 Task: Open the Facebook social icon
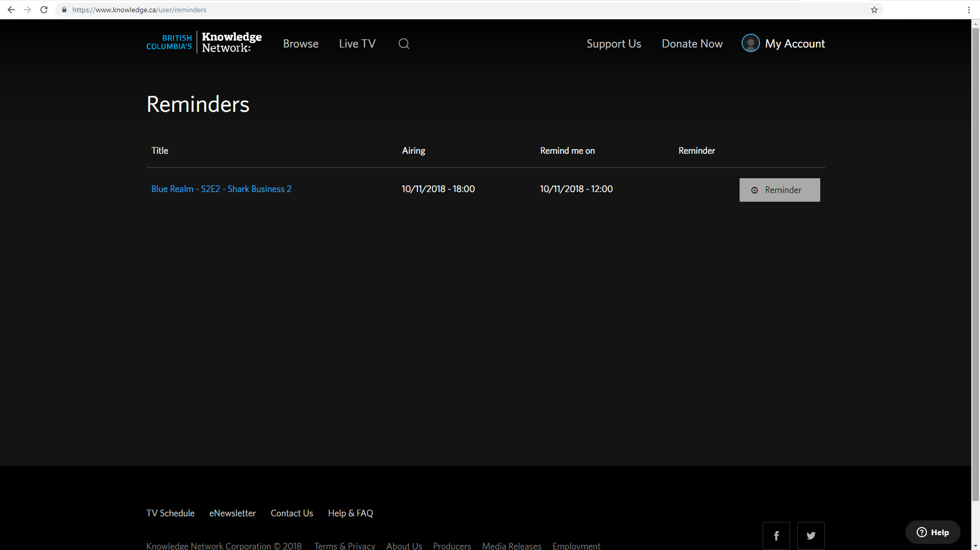tap(776, 535)
